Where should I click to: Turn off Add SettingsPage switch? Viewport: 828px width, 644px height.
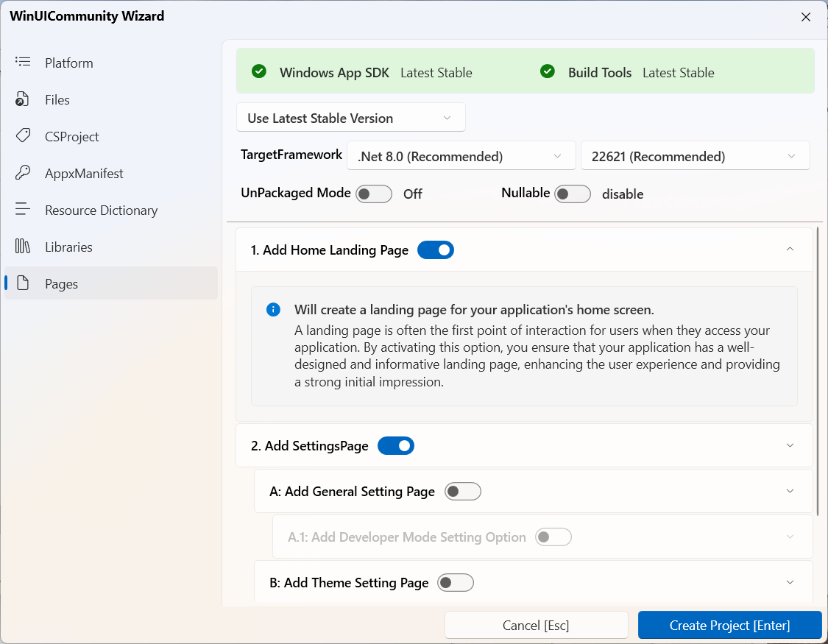point(396,446)
